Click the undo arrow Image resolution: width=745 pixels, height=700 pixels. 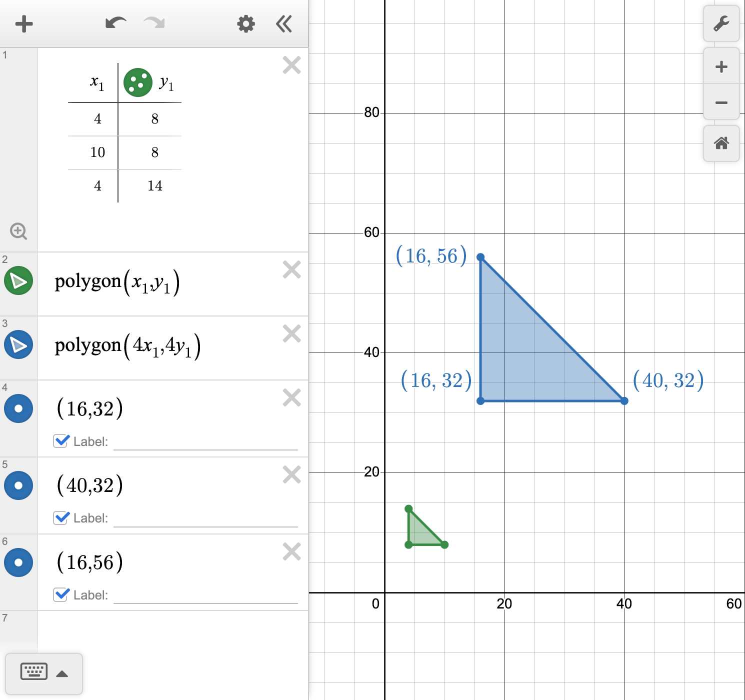(x=115, y=22)
